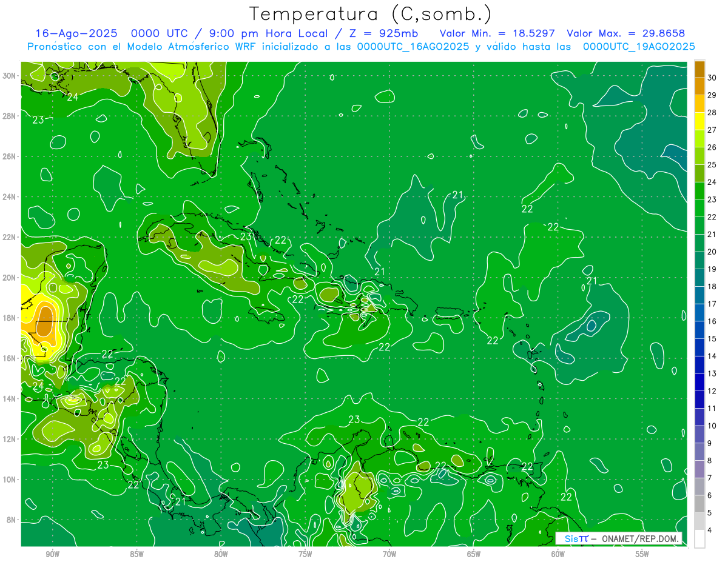Click the 90W longitude axis label
Image resolution: width=728 pixels, height=562 pixels.
[53, 554]
